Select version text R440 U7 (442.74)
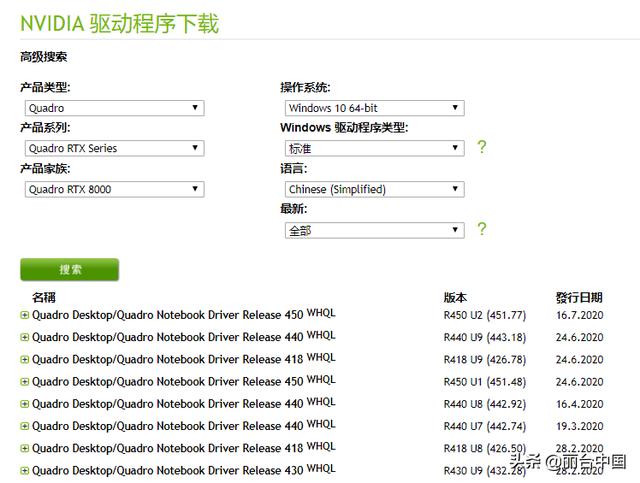Viewport: 640px width, 483px height. click(x=485, y=426)
